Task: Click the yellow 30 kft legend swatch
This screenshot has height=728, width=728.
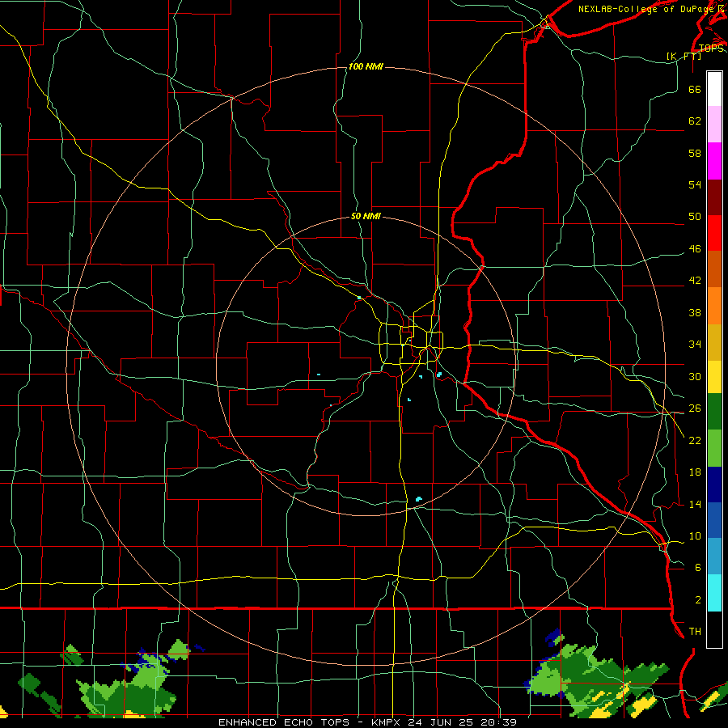Action: click(714, 377)
